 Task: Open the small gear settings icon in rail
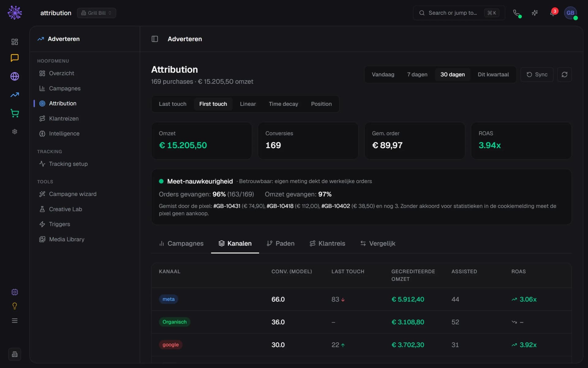(15, 132)
